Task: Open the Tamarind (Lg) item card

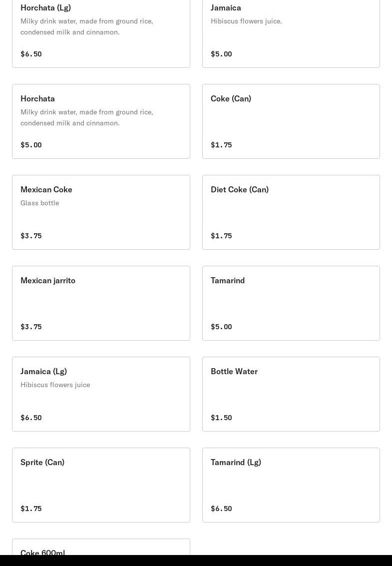Action: 291,485
